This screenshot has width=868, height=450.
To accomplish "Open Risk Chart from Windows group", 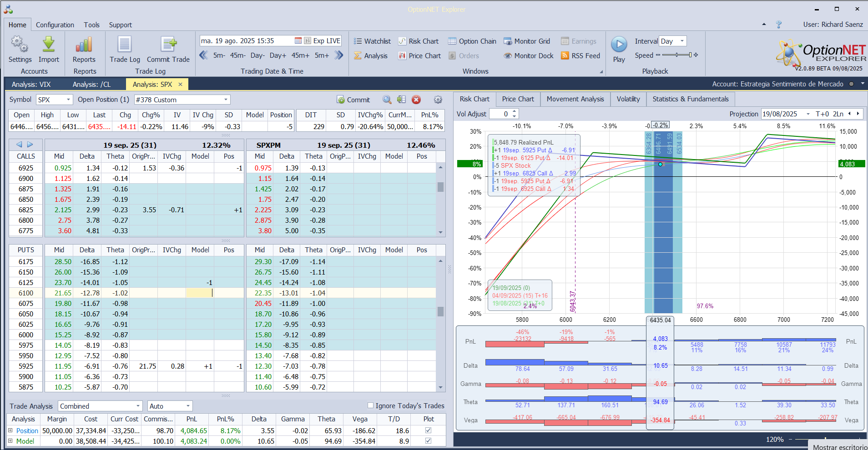I will (419, 41).
